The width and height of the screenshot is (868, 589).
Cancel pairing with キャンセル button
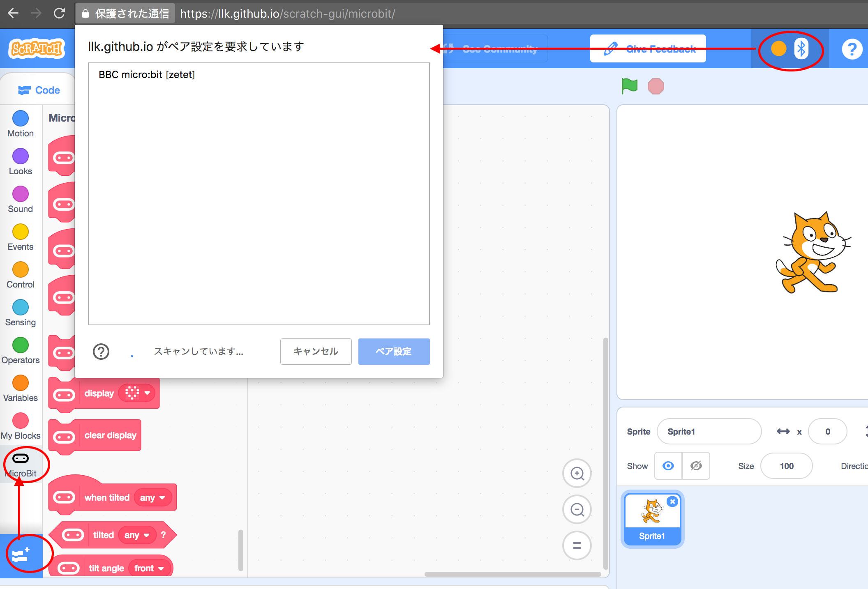315,352
